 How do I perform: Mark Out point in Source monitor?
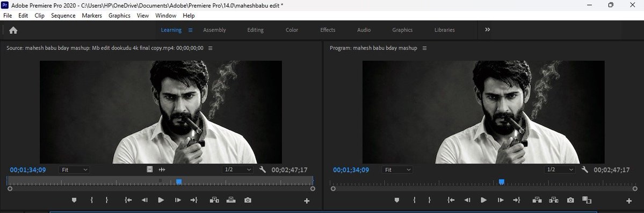[107, 200]
